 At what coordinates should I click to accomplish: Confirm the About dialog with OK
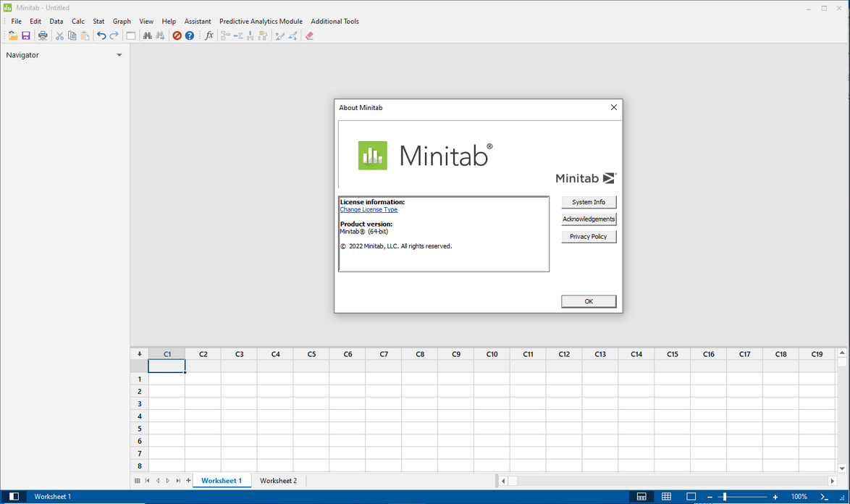[589, 301]
